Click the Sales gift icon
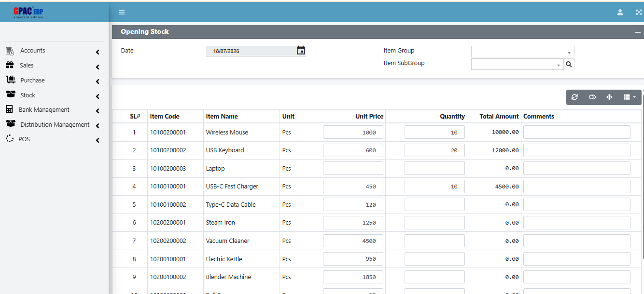 10,65
